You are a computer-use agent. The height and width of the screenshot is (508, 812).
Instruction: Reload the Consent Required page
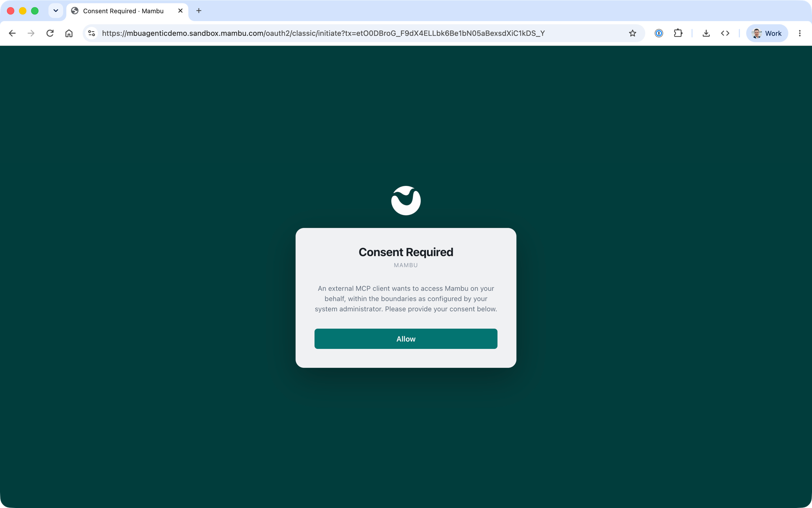pos(50,33)
